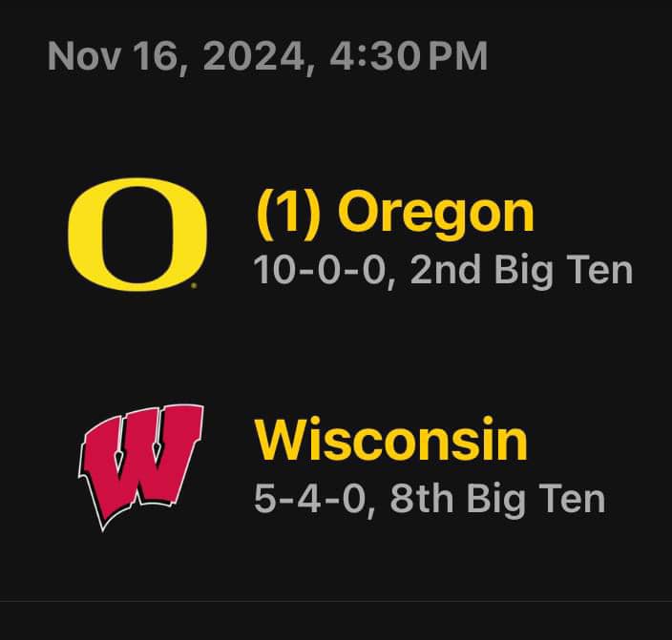This screenshot has width=672, height=640.
Task: Select the 5-4-0 Wisconsin record text
Action: [310, 498]
